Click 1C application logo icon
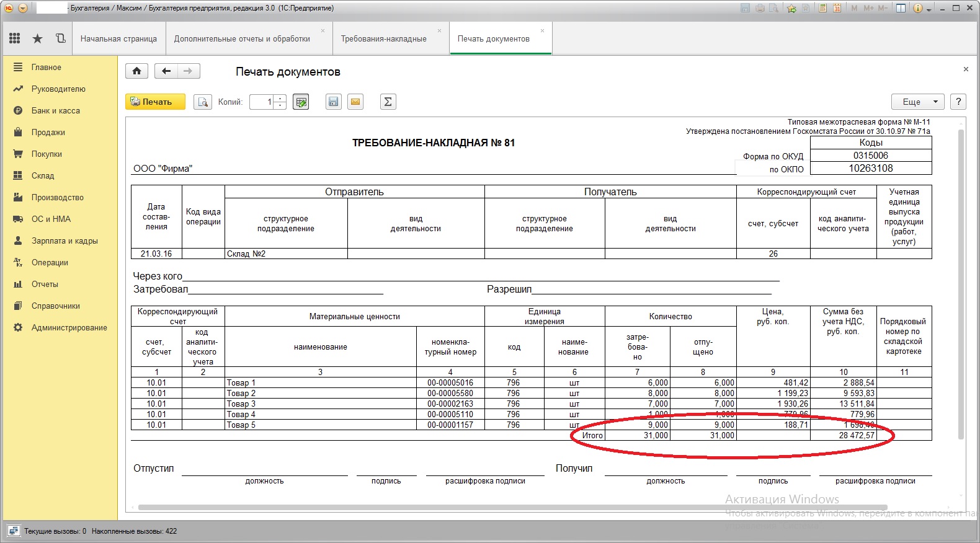980x543 pixels. pyautogui.click(x=9, y=8)
